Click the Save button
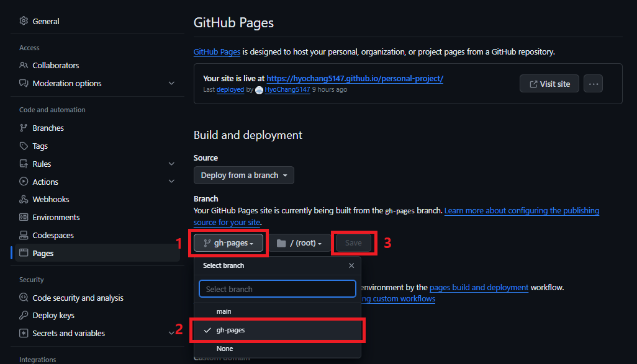 (x=353, y=243)
